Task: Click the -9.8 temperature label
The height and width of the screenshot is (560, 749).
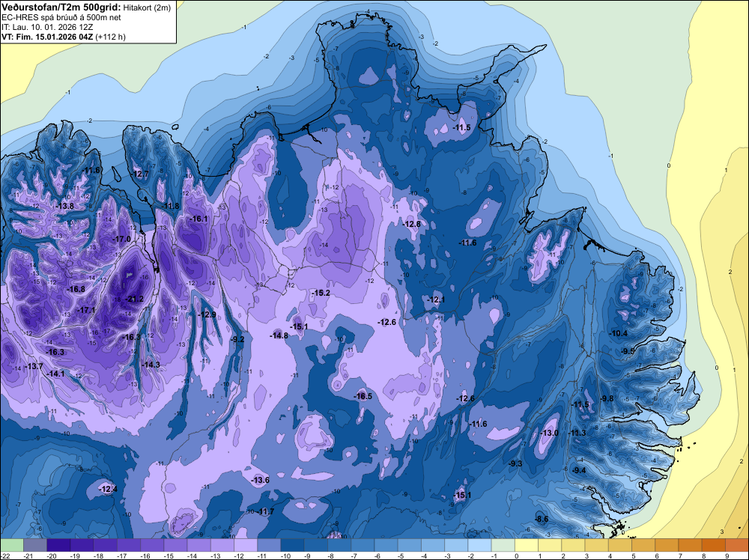Action: tap(607, 398)
